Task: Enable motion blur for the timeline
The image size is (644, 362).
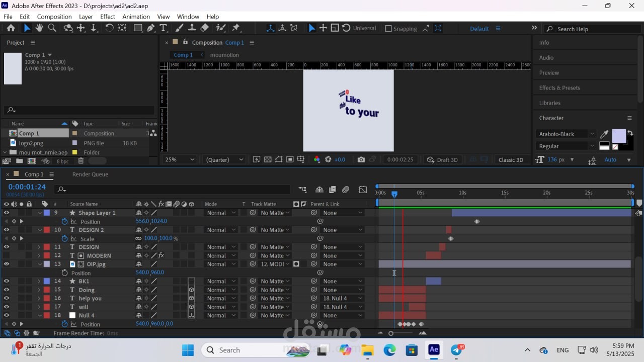Action: (x=346, y=190)
